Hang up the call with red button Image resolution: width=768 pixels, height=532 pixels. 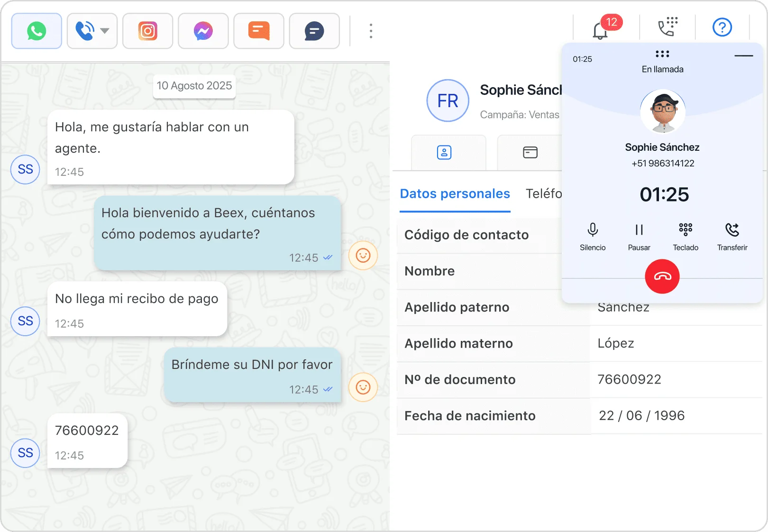coord(662,276)
